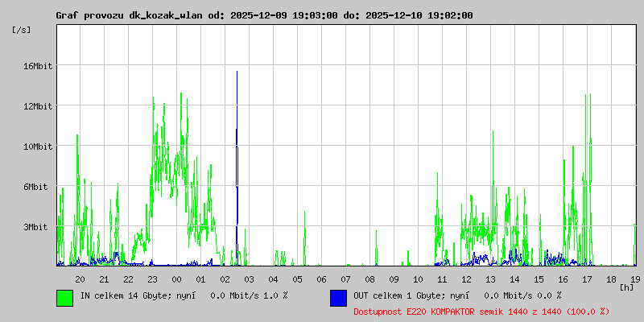The image size is (644, 322).
Task: Click hour label 20 on x-axis
Action: [x=80, y=279]
